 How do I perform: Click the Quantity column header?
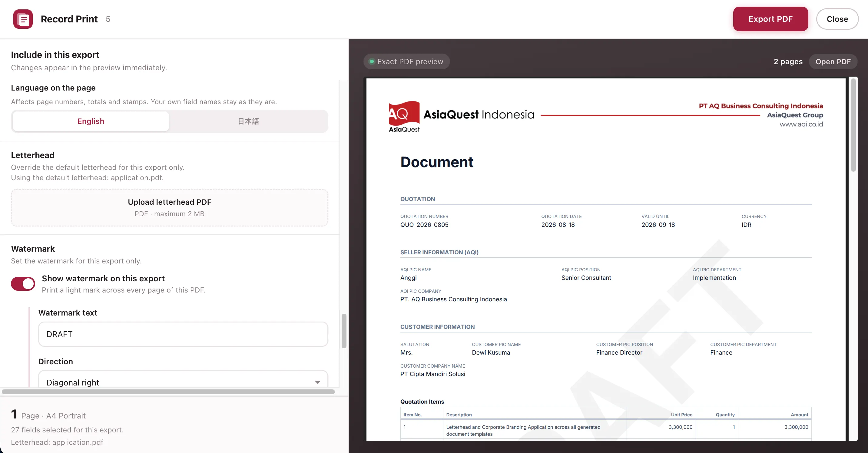(725, 415)
